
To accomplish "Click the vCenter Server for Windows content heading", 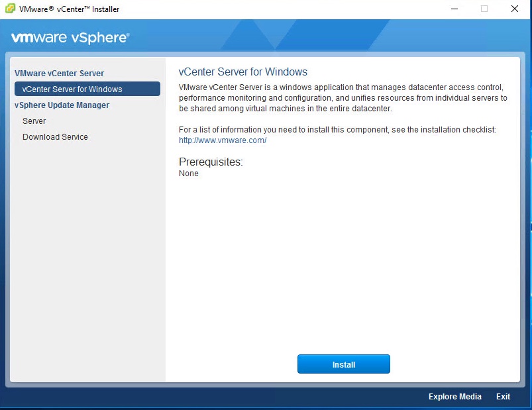I will (x=243, y=72).
